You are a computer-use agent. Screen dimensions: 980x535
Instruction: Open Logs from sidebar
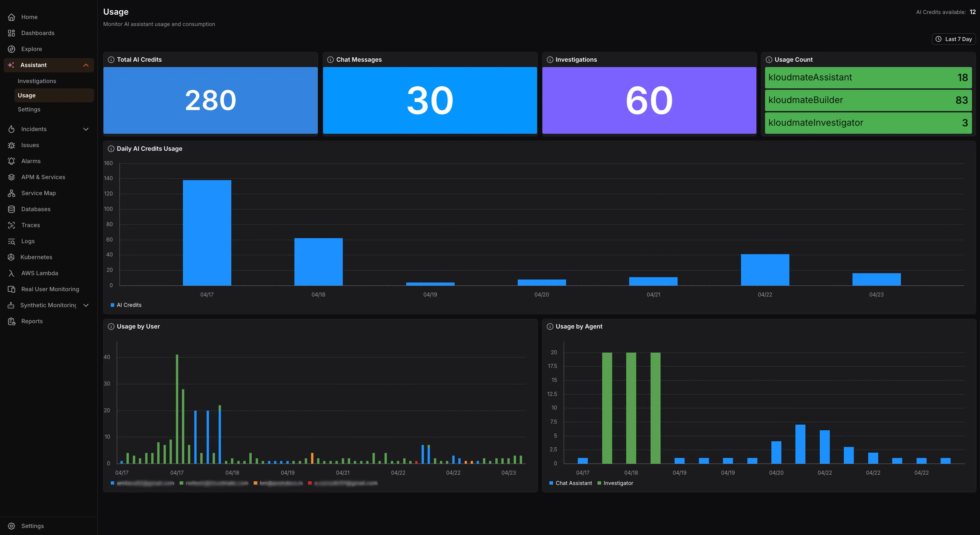(x=28, y=241)
